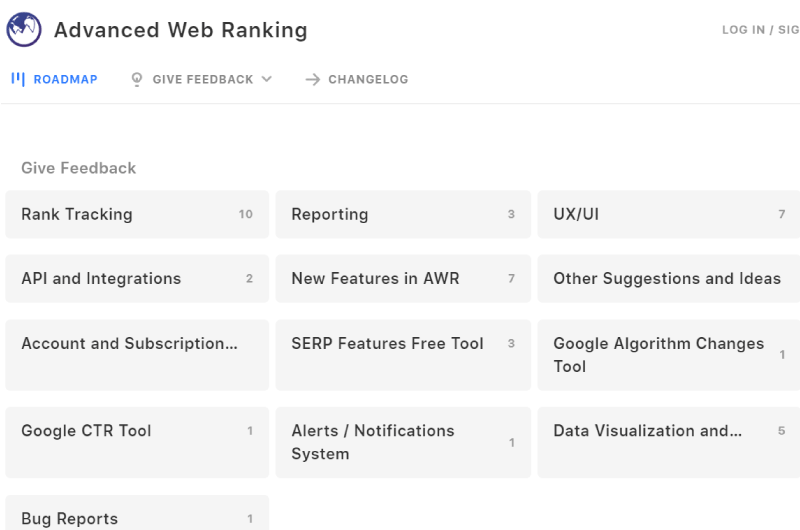This screenshot has height=530, width=800.
Task: Open the Roadmap tab
Action: click(x=54, y=79)
